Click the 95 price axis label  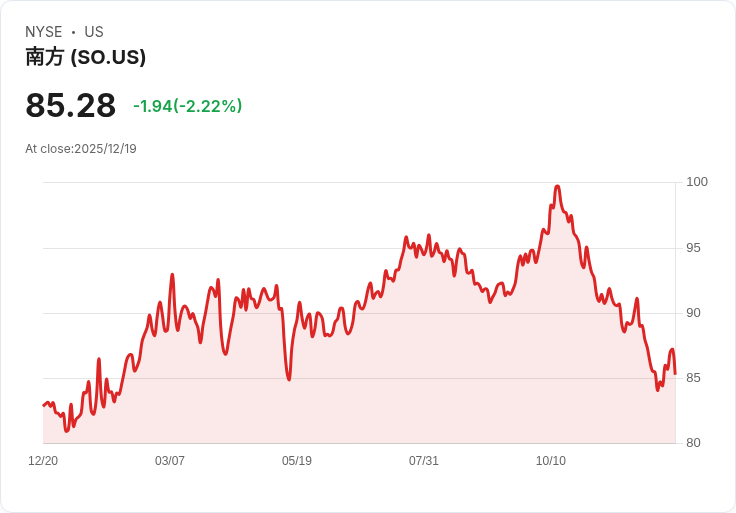[693, 248]
